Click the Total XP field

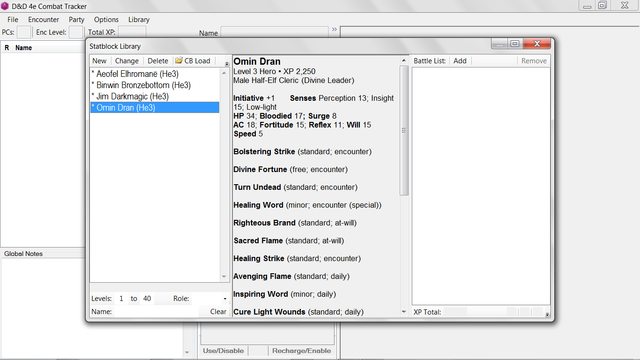pyautogui.click(x=131, y=32)
